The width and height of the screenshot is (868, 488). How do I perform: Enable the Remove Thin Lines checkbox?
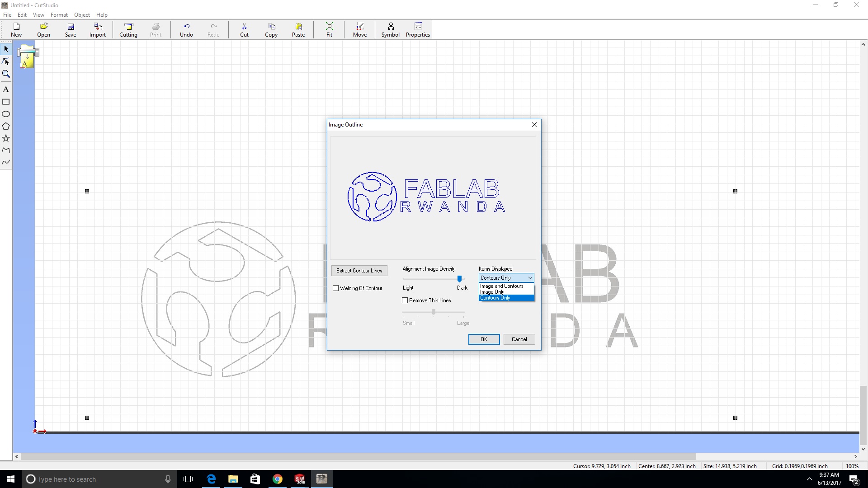click(x=405, y=300)
